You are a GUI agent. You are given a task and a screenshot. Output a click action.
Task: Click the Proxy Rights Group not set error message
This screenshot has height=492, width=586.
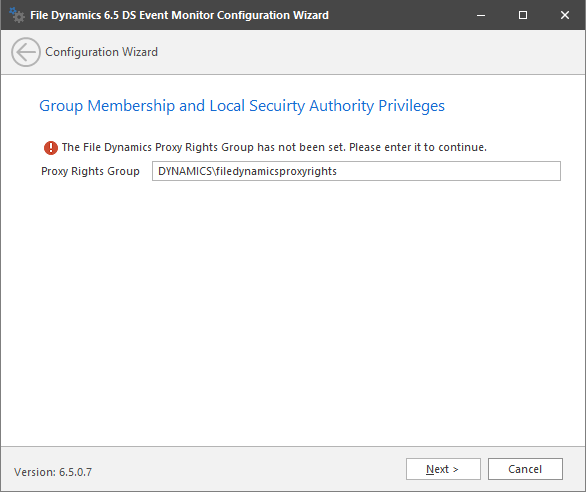[x=274, y=147]
